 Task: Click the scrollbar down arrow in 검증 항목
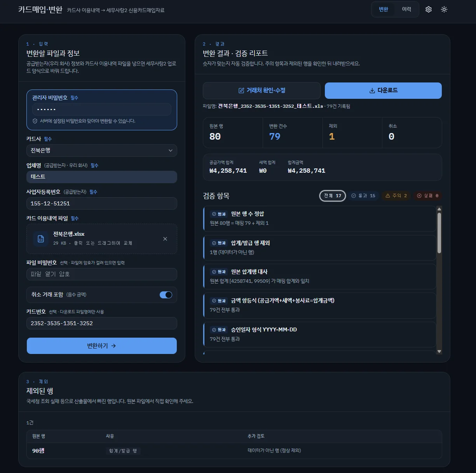point(439,351)
